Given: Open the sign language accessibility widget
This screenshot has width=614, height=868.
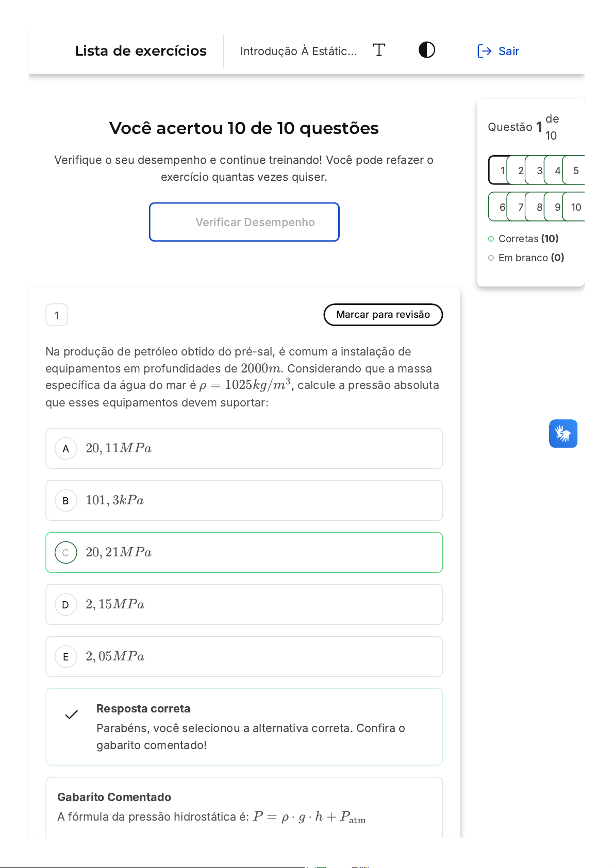Looking at the screenshot, I should 563,434.
